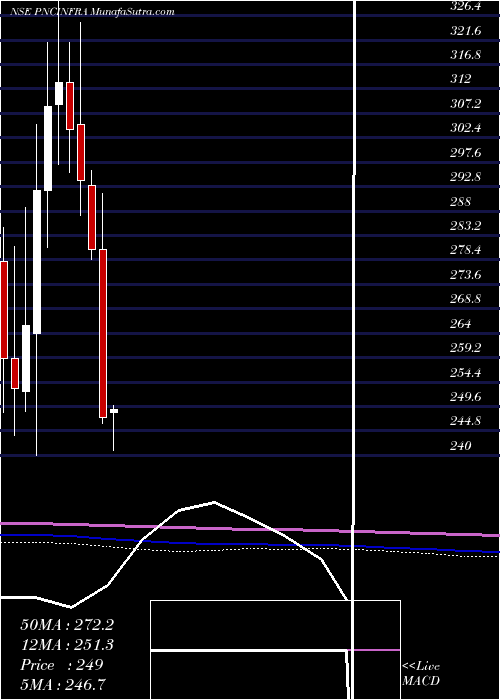The height and width of the screenshot is (700, 500).
Task: Click the 244.8 price axis label
Action: pos(466,421)
